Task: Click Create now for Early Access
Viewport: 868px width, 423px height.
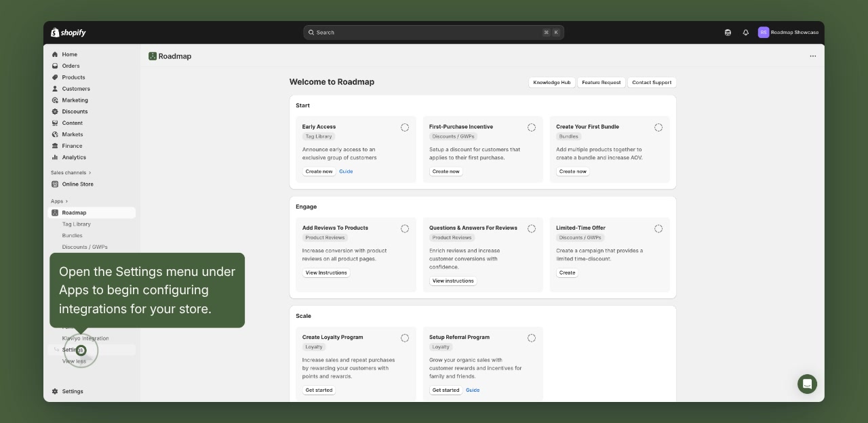Action: 319,172
